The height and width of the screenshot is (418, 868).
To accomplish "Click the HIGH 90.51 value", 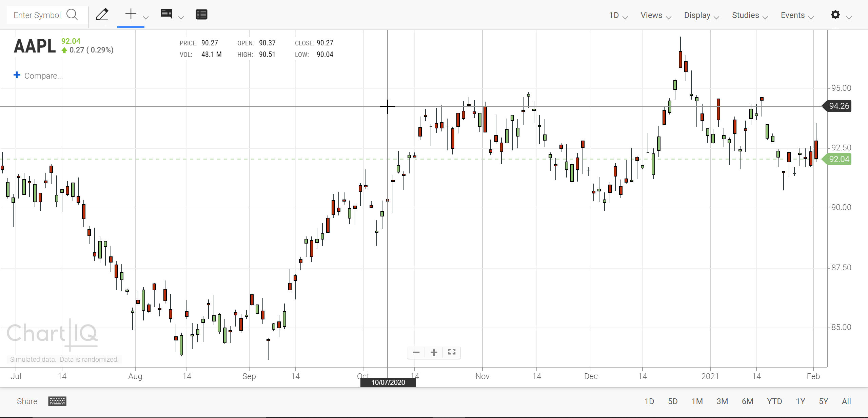I will click(267, 55).
